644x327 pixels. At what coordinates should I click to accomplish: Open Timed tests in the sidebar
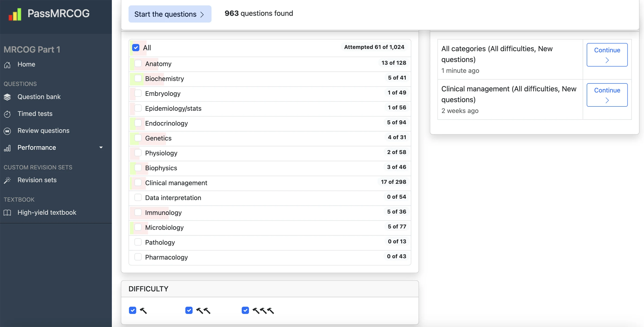35,114
